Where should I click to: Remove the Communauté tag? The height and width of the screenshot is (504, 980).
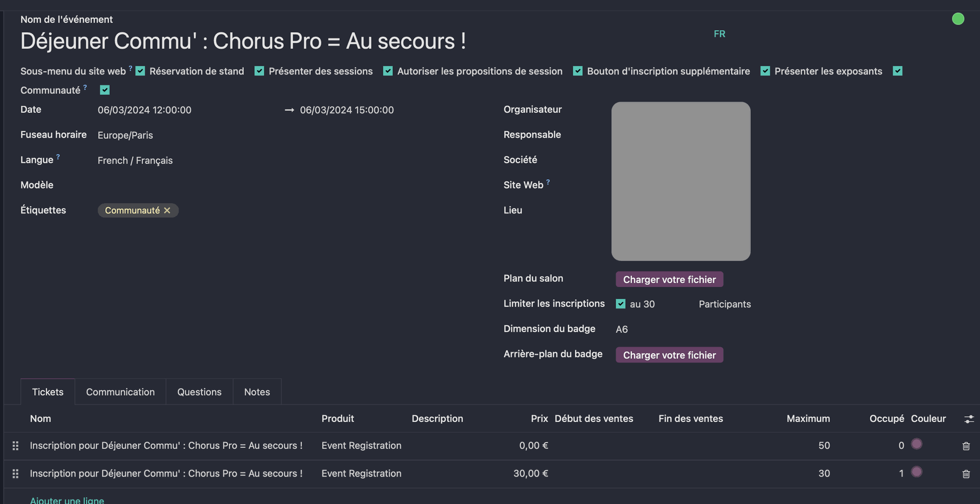(x=167, y=210)
